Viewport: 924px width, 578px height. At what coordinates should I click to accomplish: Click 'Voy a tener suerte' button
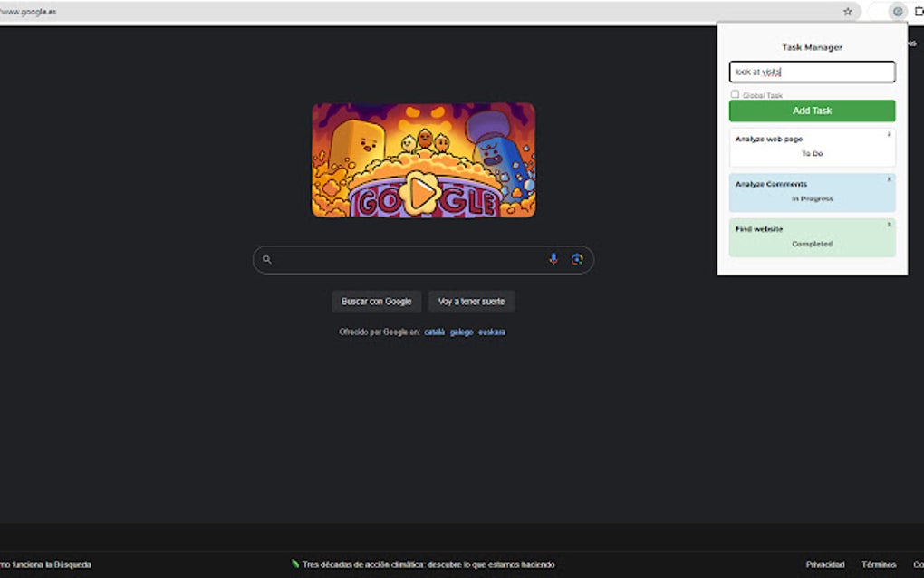point(471,302)
